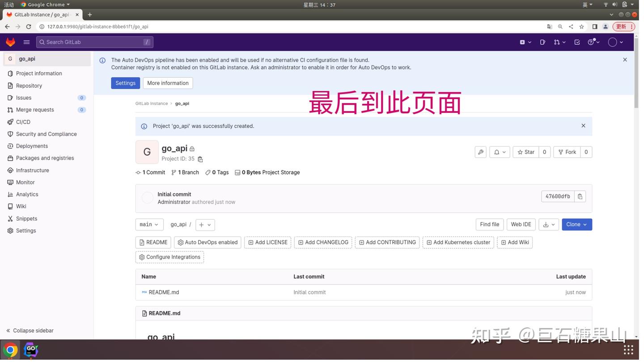Dismiss the project created alert
Screen dimensions: 644x362
pos(583,126)
